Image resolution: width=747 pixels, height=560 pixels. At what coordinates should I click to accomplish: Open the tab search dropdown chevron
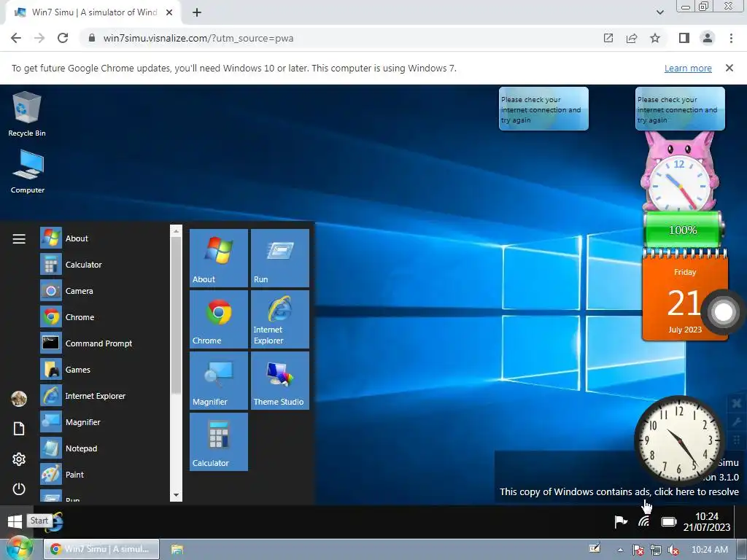(659, 12)
